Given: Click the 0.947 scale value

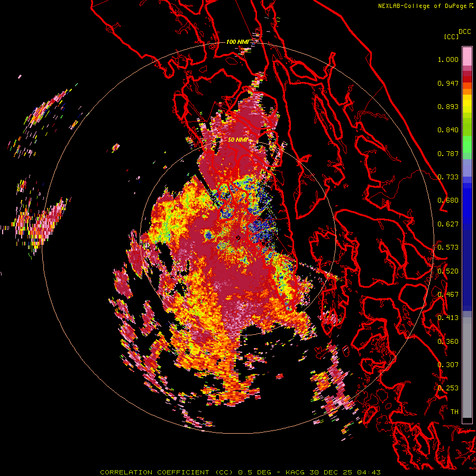Looking at the screenshot, I should [448, 84].
